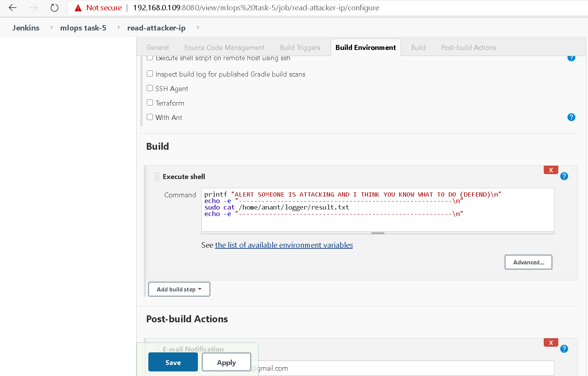Screen dimensions: 588x376
Task: Open the Advanced... options for Execute shell
Action: pyautogui.click(x=529, y=262)
